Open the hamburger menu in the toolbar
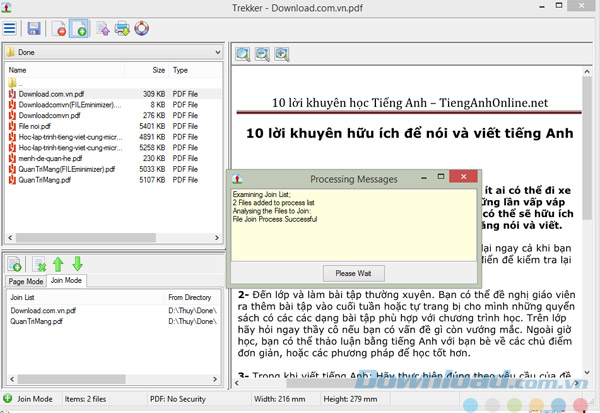 pyautogui.click(x=11, y=28)
